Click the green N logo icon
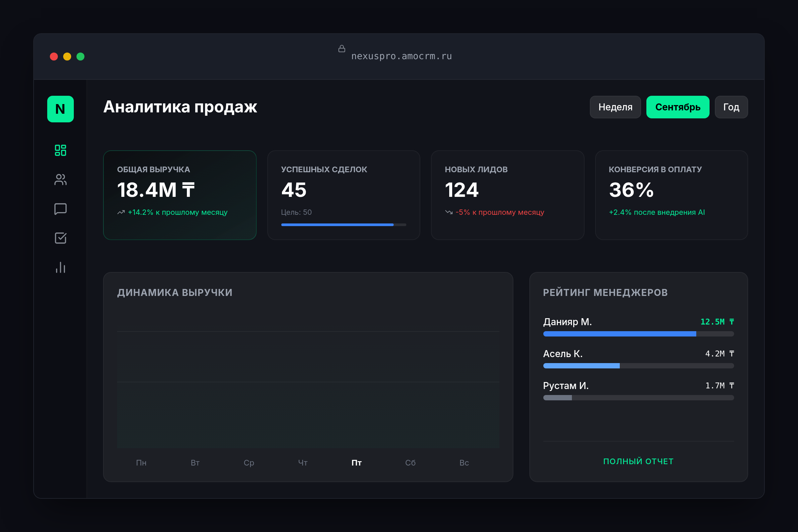The image size is (798, 532). [61, 109]
